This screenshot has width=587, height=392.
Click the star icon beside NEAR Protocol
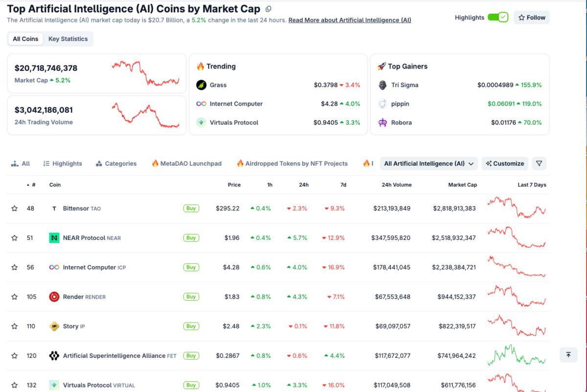(x=14, y=238)
